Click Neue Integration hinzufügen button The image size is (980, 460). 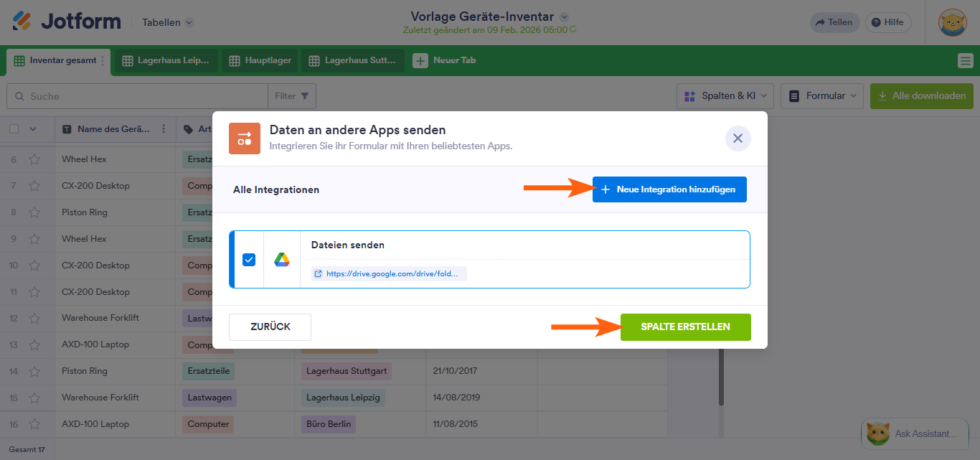pyautogui.click(x=669, y=189)
